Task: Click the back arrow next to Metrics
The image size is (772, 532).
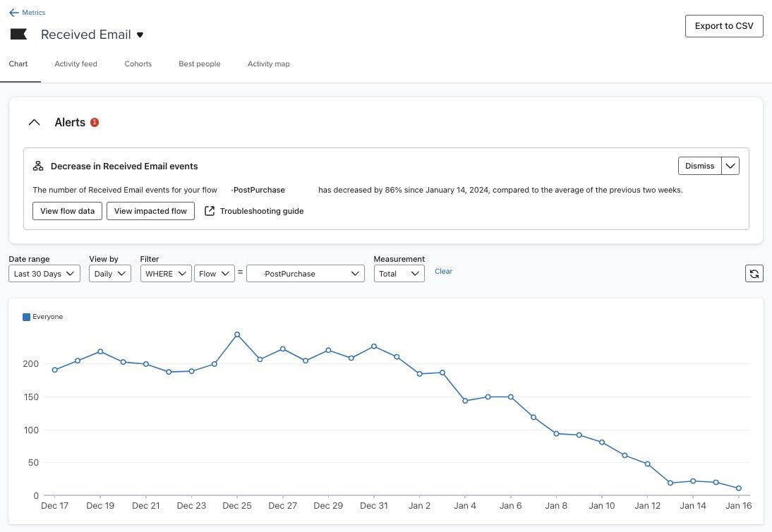Action: [14, 13]
